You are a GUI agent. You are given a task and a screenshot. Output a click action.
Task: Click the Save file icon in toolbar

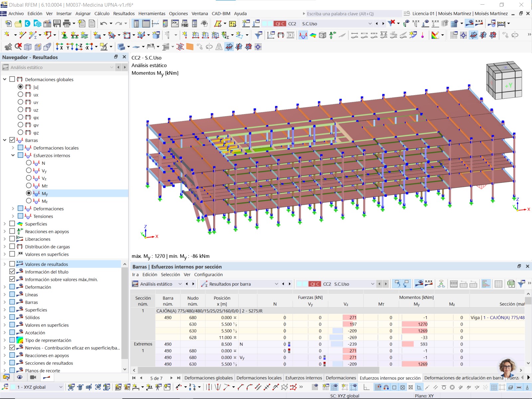[57, 23]
